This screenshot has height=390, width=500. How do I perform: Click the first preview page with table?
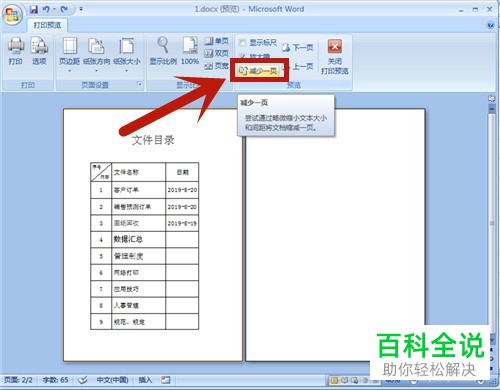click(x=153, y=235)
